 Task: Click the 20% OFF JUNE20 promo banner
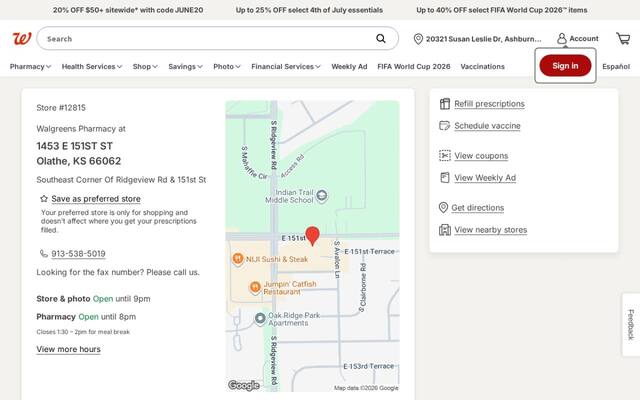click(x=128, y=10)
